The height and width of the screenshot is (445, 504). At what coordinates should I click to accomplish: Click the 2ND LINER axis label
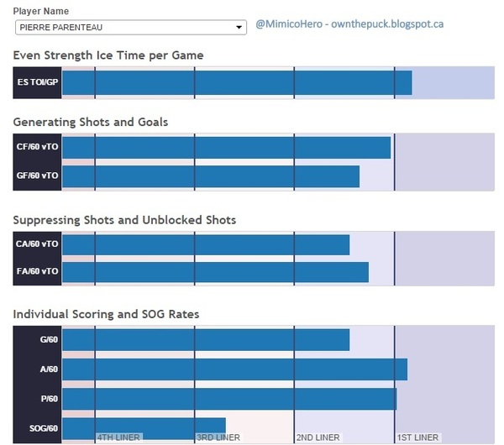coord(318,437)
